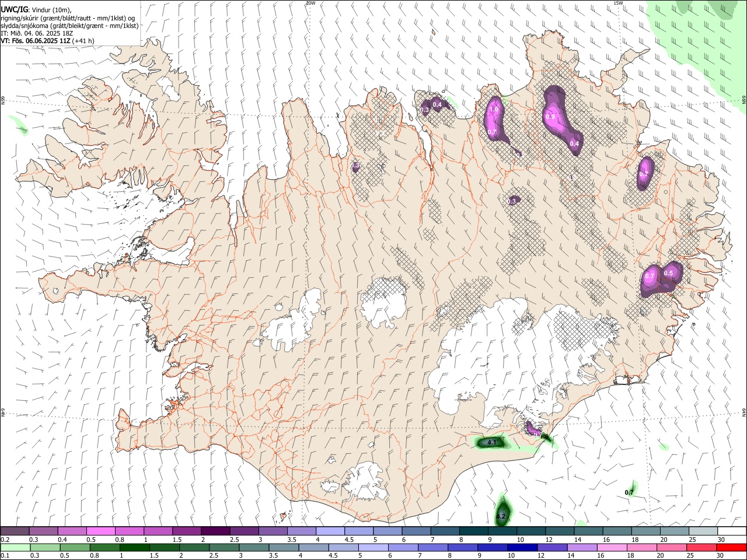
Task: Click the black '0.7' rain label over the sea
Action: (629, 492)
